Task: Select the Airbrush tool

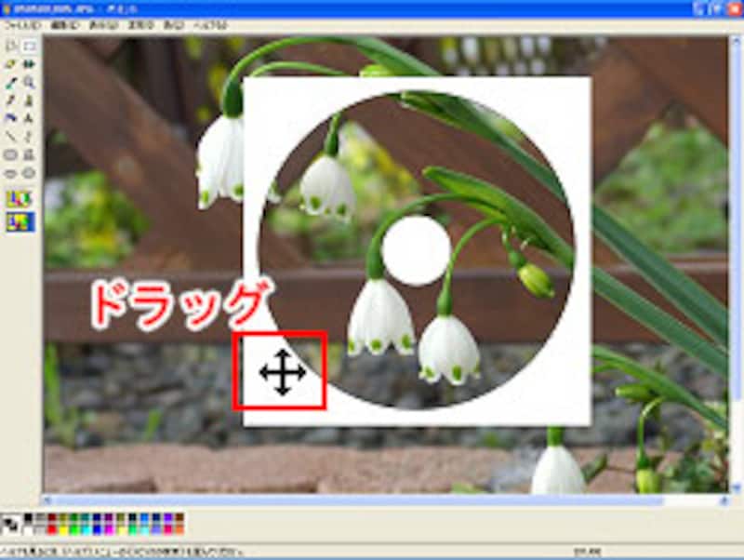Action: (x=10, y=119)
